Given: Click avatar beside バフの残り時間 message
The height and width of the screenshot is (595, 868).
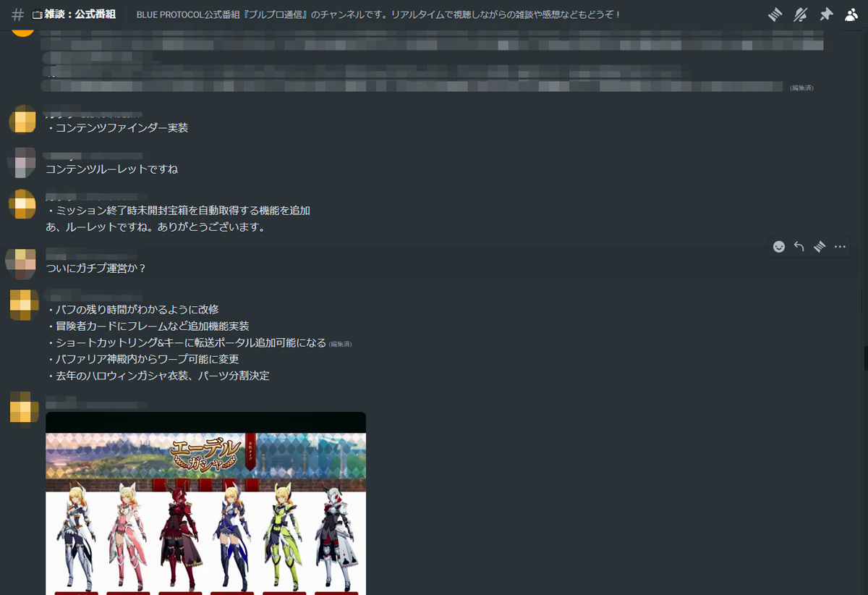Looking at the screenshot, I should (24, 304).
